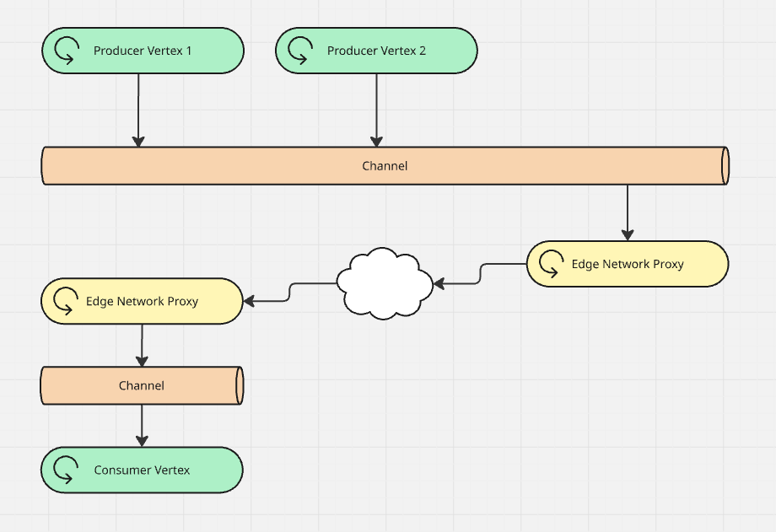Click the 'Producer Vertex 1' label text
The width and height of the screenshot is (776, 532).
[x=143, y=51]
